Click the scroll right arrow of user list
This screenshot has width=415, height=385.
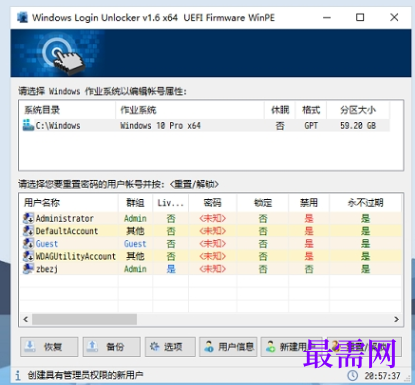pos(396,319)
